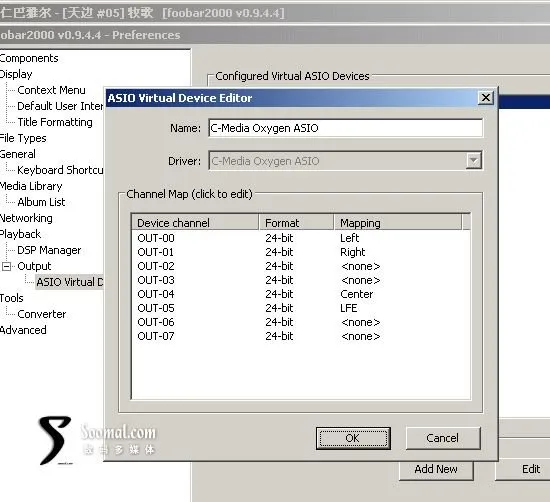Select Context Menu preferences page
The image size is (550, 502).
click(51, 90)
